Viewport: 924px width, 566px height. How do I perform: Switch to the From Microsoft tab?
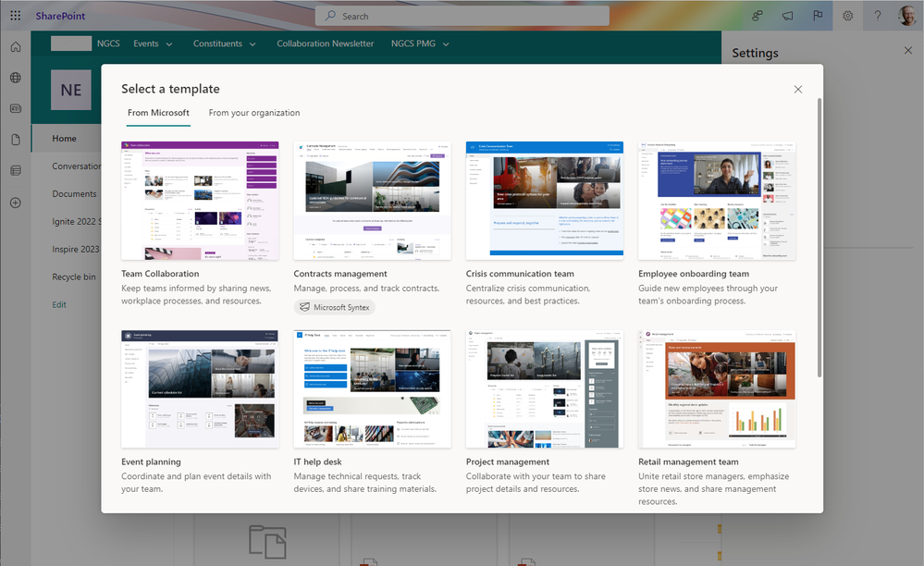tap(158, 113)
